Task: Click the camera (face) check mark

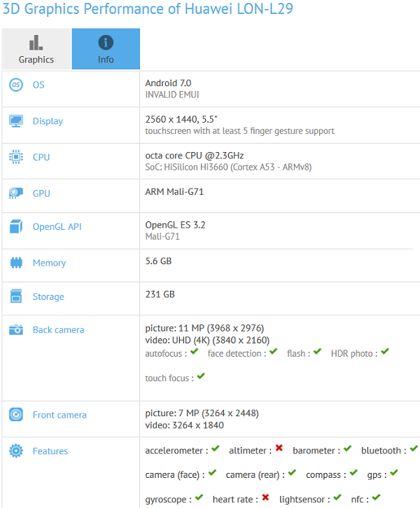Action: tap(212, 473)
